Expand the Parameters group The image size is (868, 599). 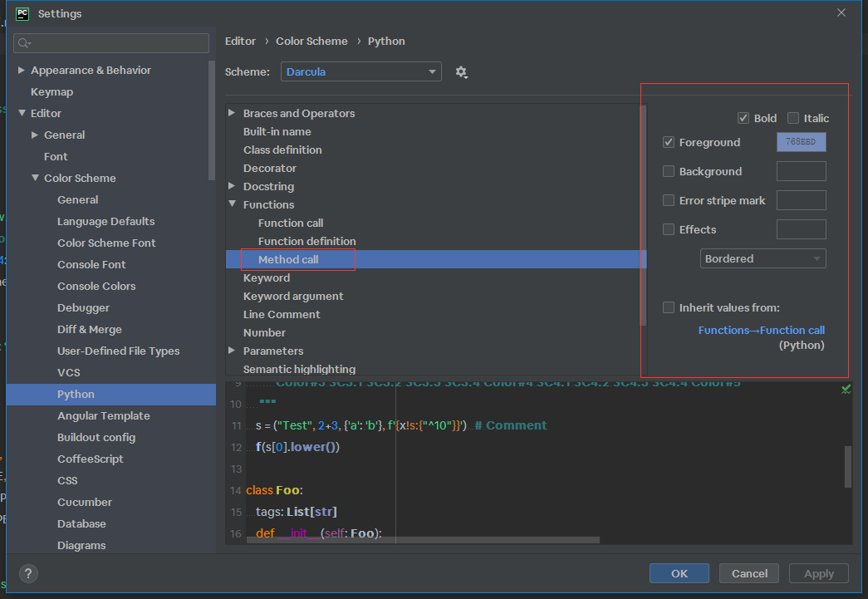[232, 350]
